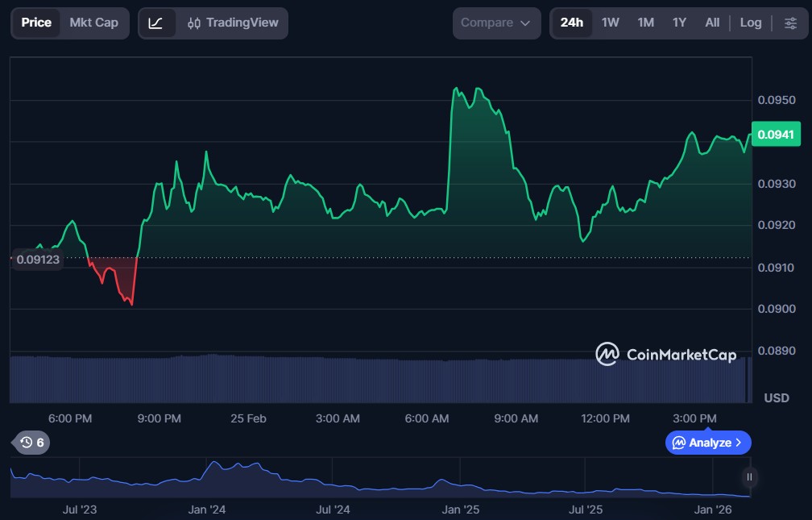812x520 pixels.
Task: Open chart settings sliders icon
Action: click(790, 23)
